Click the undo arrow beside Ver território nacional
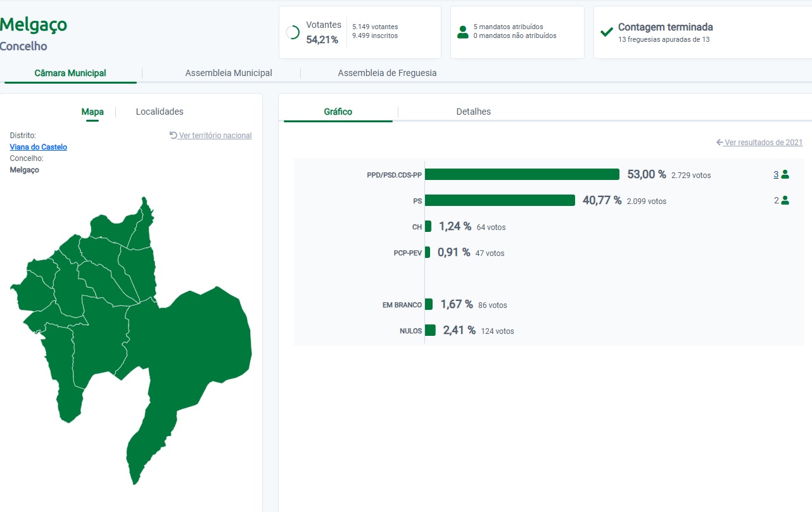Screen dimensions: 812x512 pyautogui.click(x=174, y=135)
